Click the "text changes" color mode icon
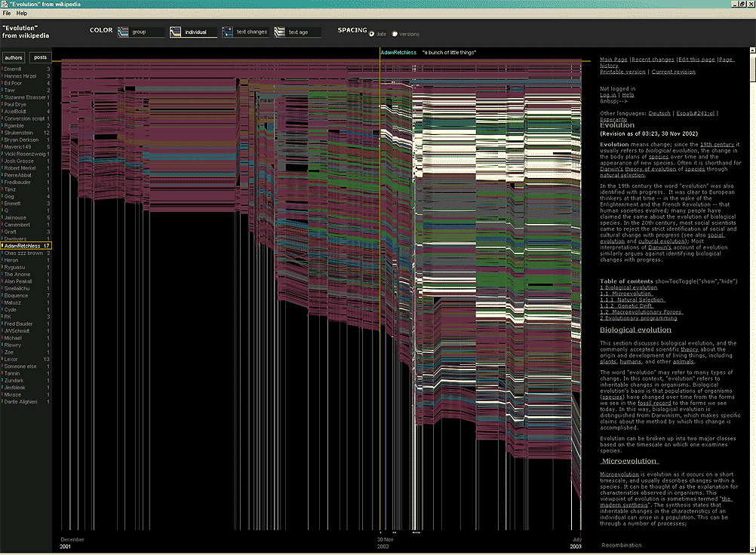This screenshot has height=555, width=756. pyautogui.click(x=229, y=30)
